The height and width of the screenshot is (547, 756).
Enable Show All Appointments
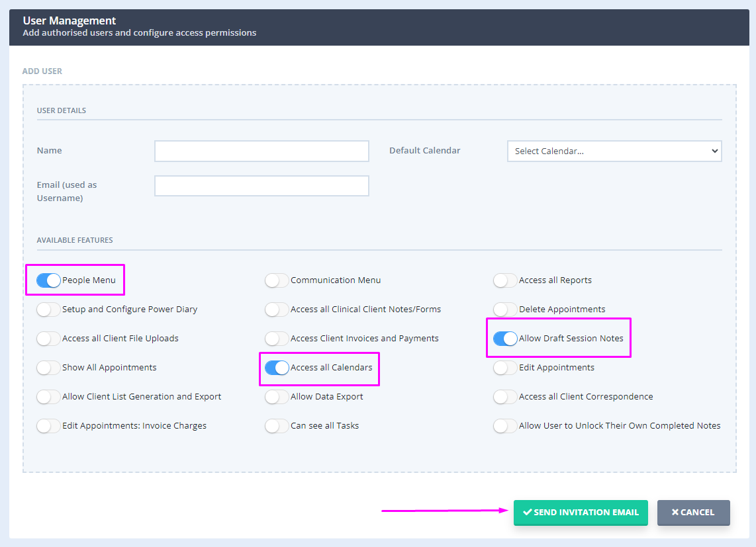point(48,367)
